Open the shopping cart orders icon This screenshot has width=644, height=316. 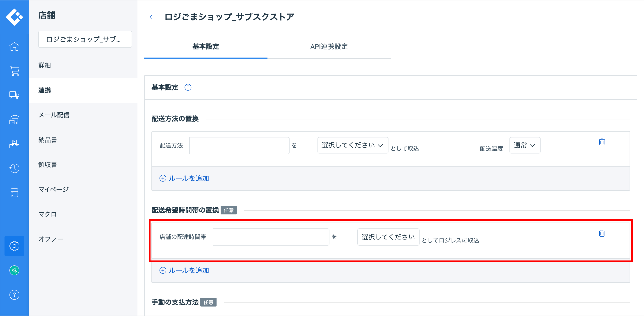(x=14, y=71)
